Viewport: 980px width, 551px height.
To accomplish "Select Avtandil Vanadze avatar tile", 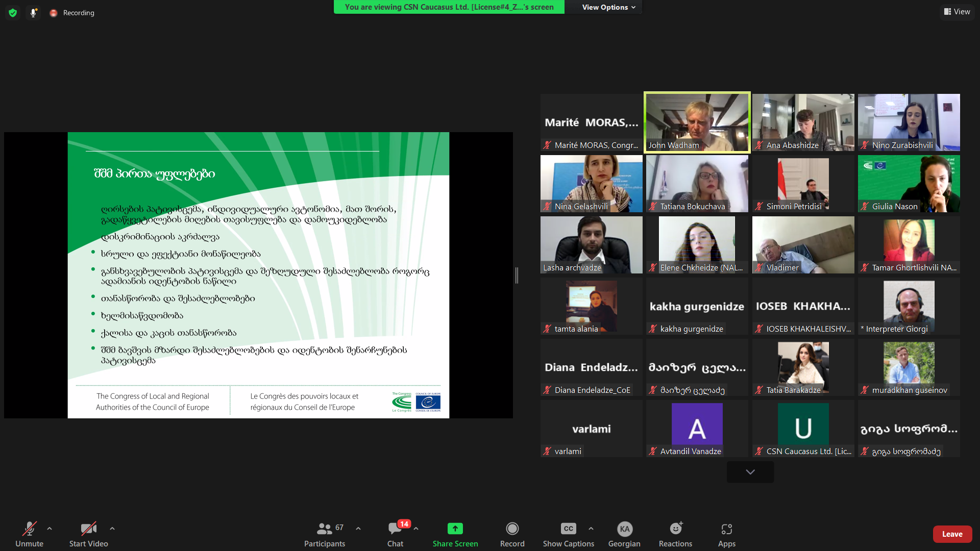I will [x=697, y=429].
